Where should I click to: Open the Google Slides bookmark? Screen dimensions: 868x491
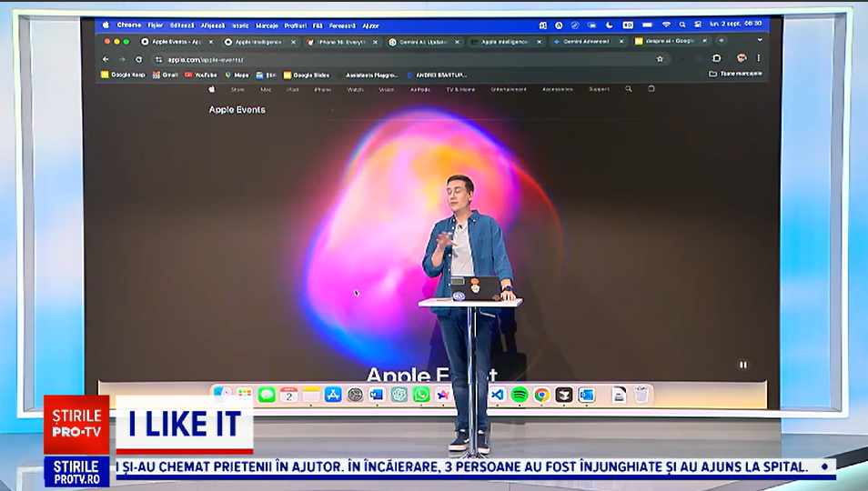306,75
